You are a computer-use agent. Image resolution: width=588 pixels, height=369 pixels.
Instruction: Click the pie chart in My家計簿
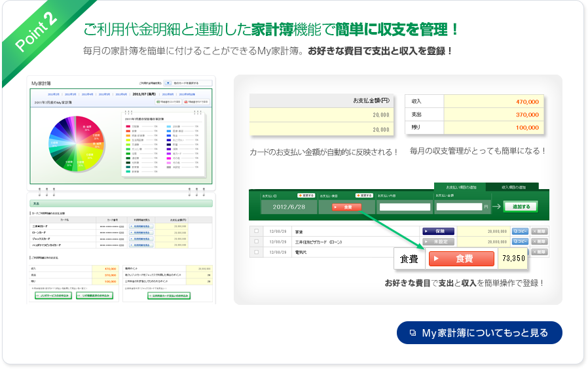click(x=77, y=143)
